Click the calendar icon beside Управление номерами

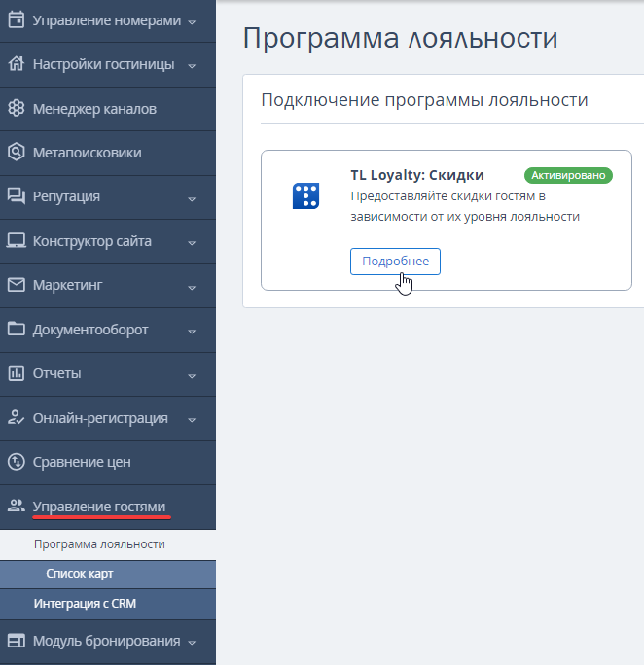17,19
